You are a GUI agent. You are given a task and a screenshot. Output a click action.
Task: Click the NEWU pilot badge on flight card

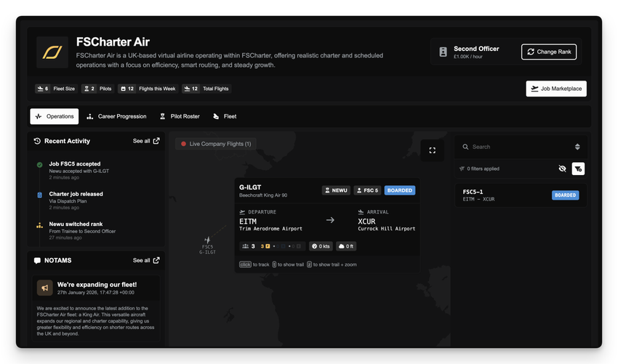coord(336,190)
